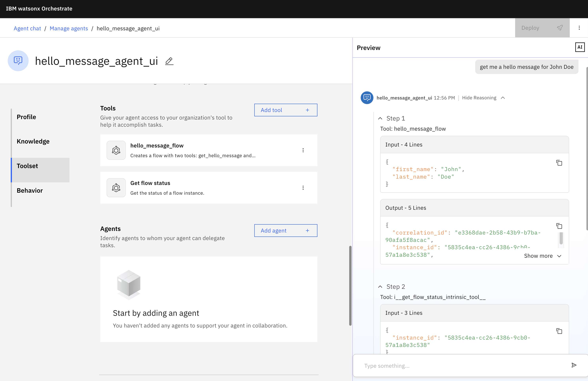Screen dimensions: 588x381
Task: Open the overflow menu for hello_message_flow
Action: click(303, 150)
